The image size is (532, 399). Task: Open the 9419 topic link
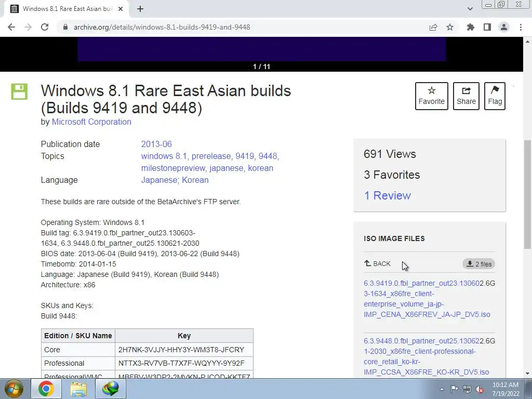pos(245,156)
